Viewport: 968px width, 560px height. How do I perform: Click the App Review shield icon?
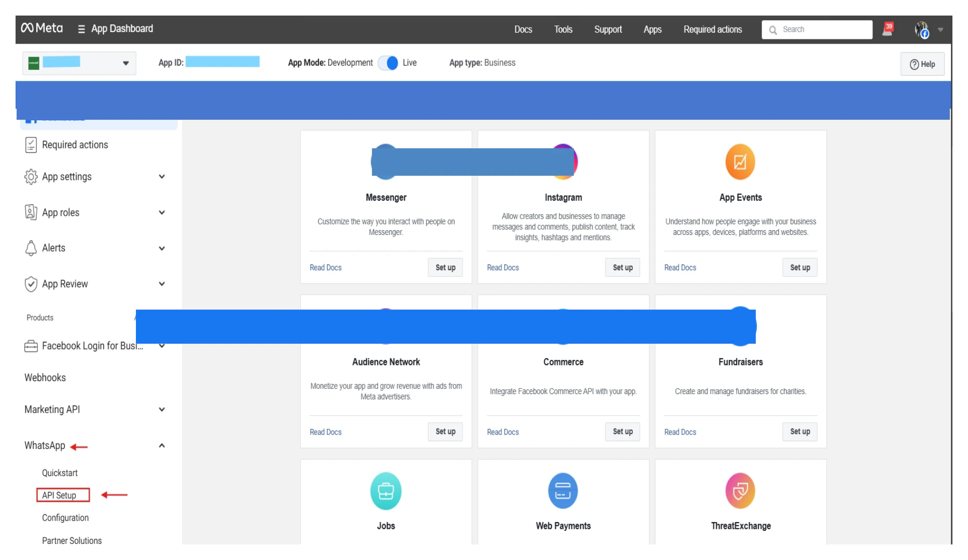point(31,284)
